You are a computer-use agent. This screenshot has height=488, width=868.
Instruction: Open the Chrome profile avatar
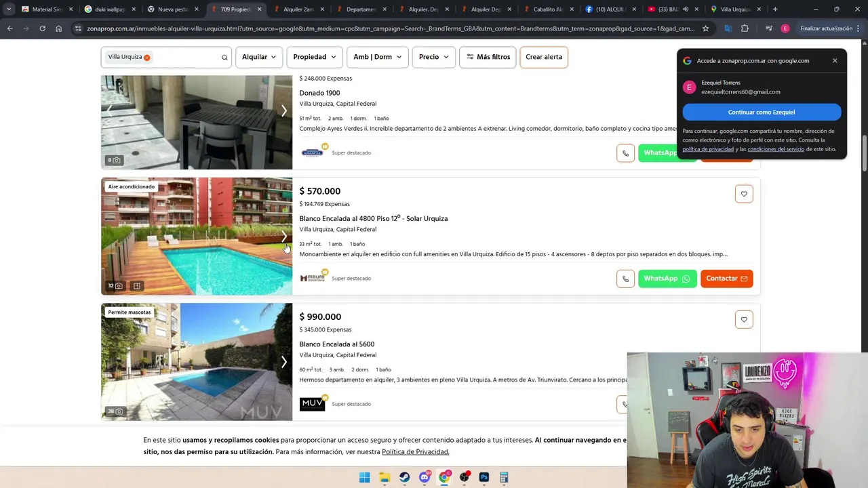click(x=785, y=28)
